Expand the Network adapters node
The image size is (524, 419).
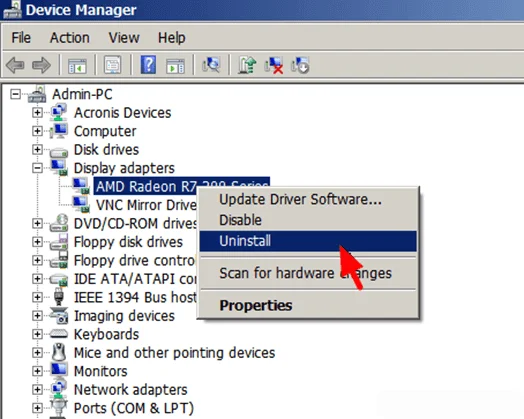tap(37, 389)
